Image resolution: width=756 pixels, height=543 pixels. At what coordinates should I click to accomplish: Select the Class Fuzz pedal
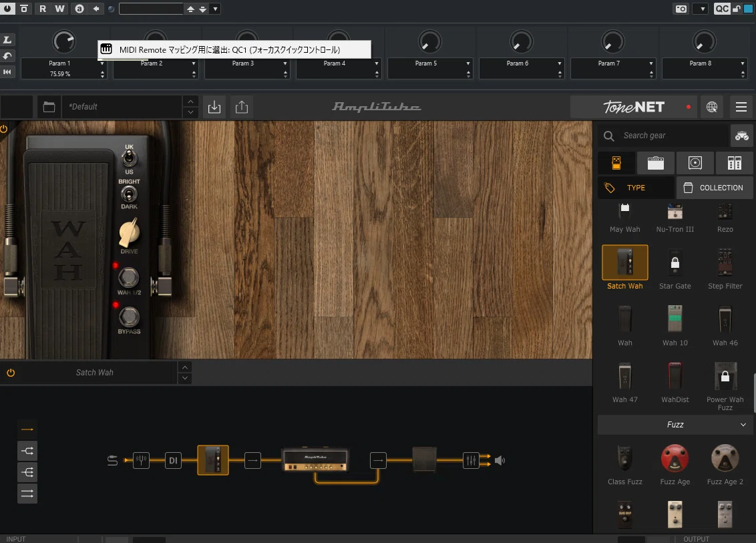point(625,464)
